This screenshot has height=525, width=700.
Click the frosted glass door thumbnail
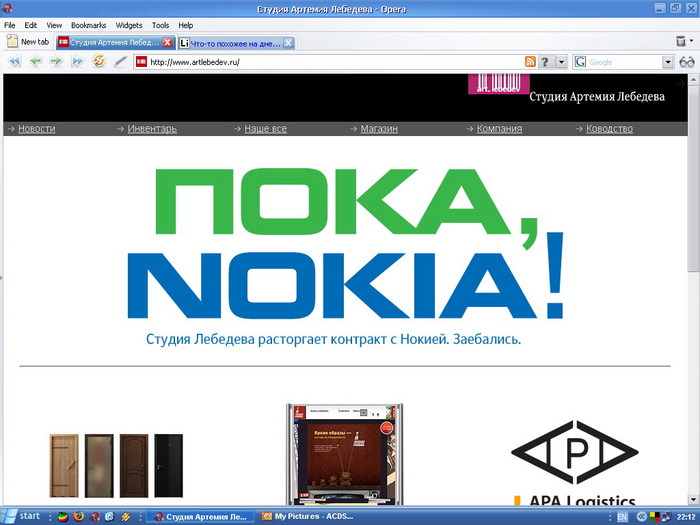point(99,466)
